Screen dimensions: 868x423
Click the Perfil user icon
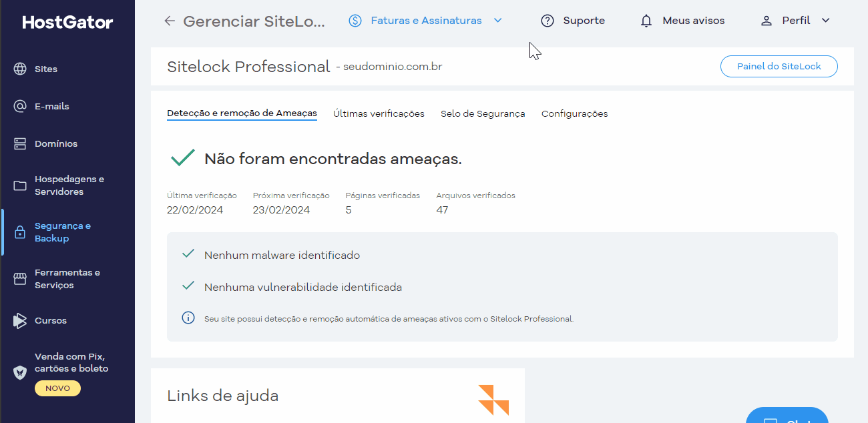[767, 21]
